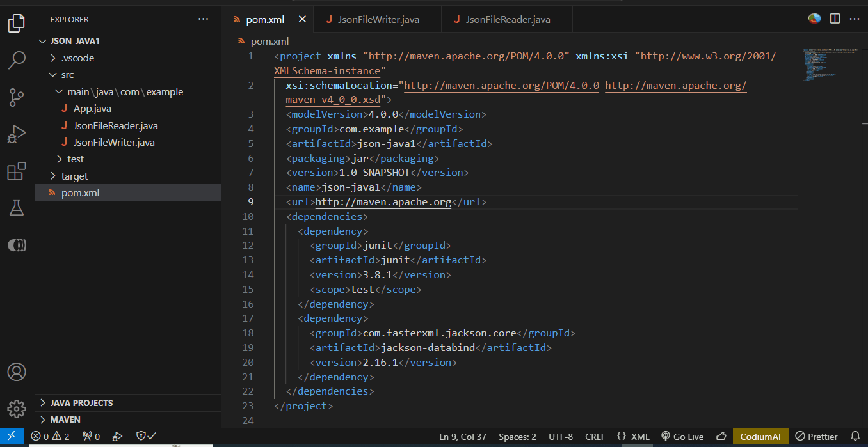Click the CodiumAI status bar button
This screenshot has height=447, width=868.
pos(760,437)
